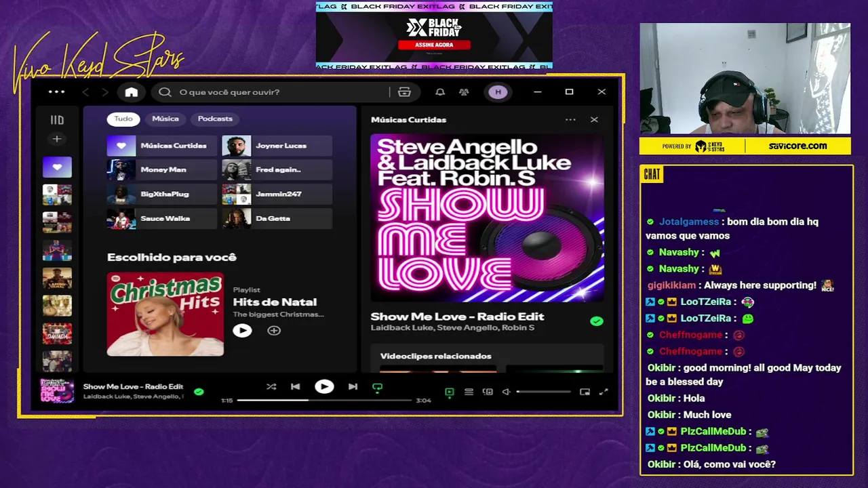Open the play queue icon

[469, 392]
